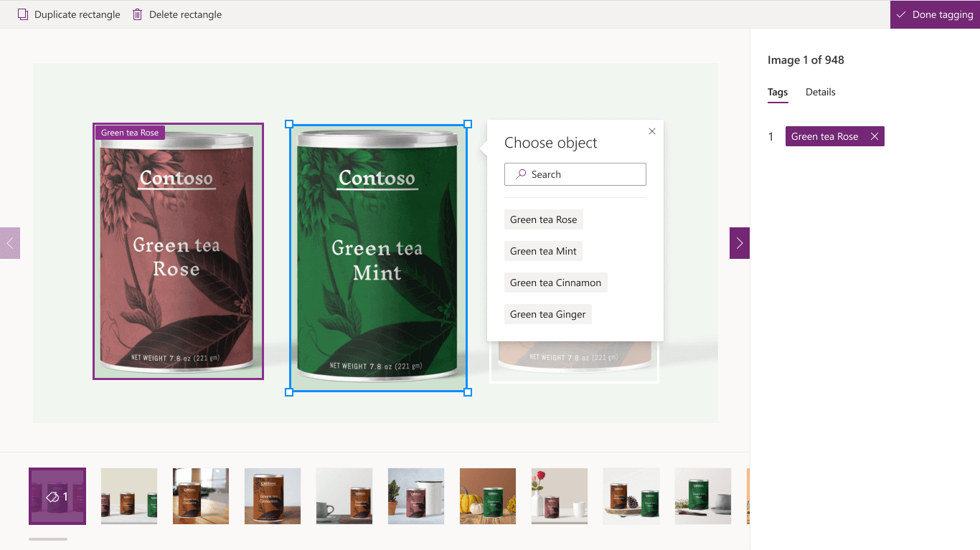
Task: Select the Green tea Rose option
Action: pyautogui.click(x=543, y=219)
